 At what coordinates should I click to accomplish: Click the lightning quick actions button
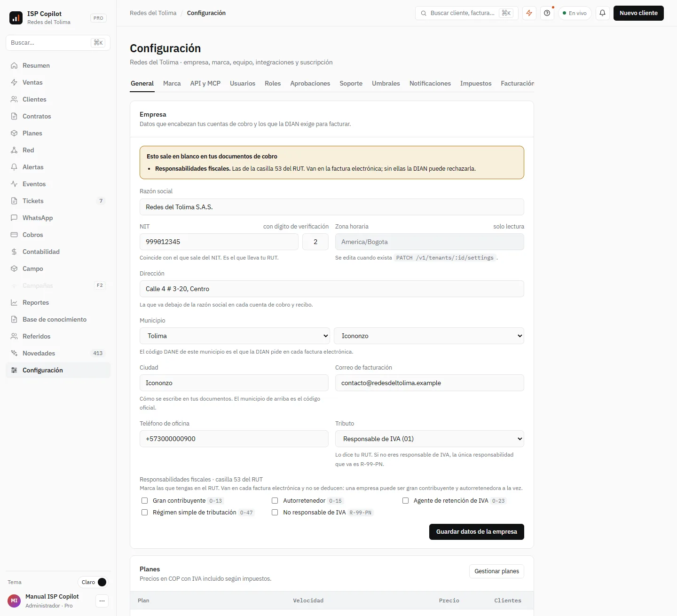click(x=529, y=13)
